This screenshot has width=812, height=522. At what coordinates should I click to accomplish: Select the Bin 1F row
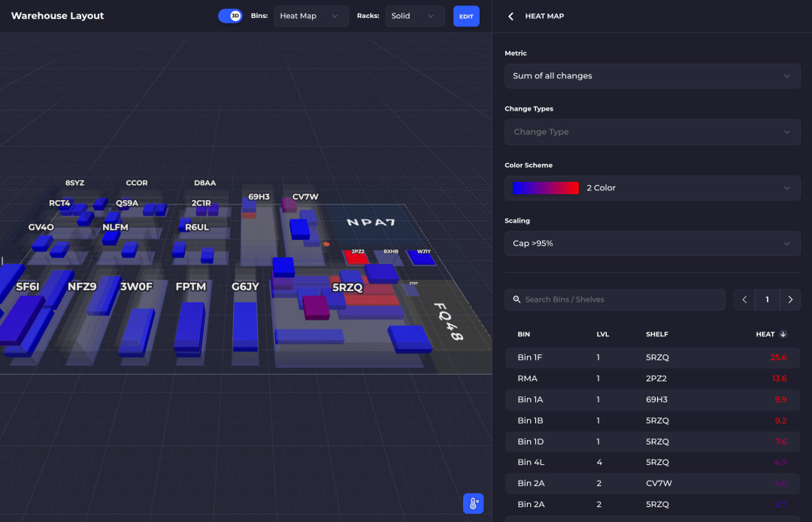tap(652, 357)
